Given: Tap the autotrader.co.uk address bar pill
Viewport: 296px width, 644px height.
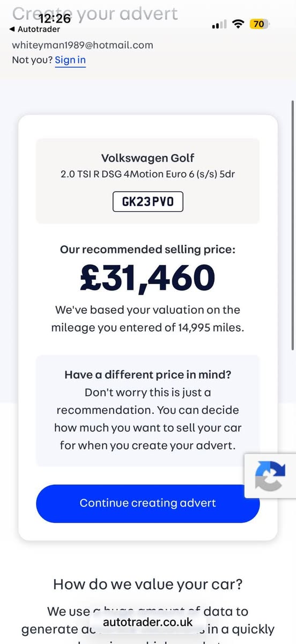Looking at the screenshot, I should (x=148, y=622).
